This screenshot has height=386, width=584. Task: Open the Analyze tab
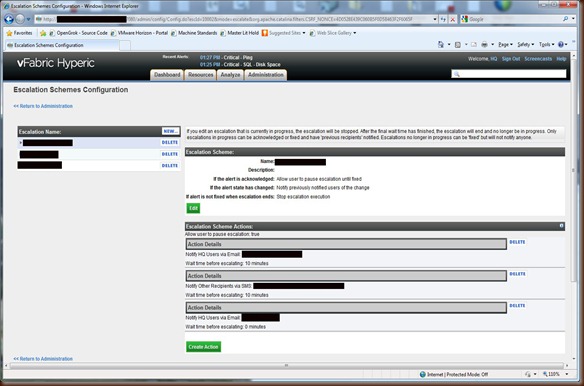pos(230,75)
